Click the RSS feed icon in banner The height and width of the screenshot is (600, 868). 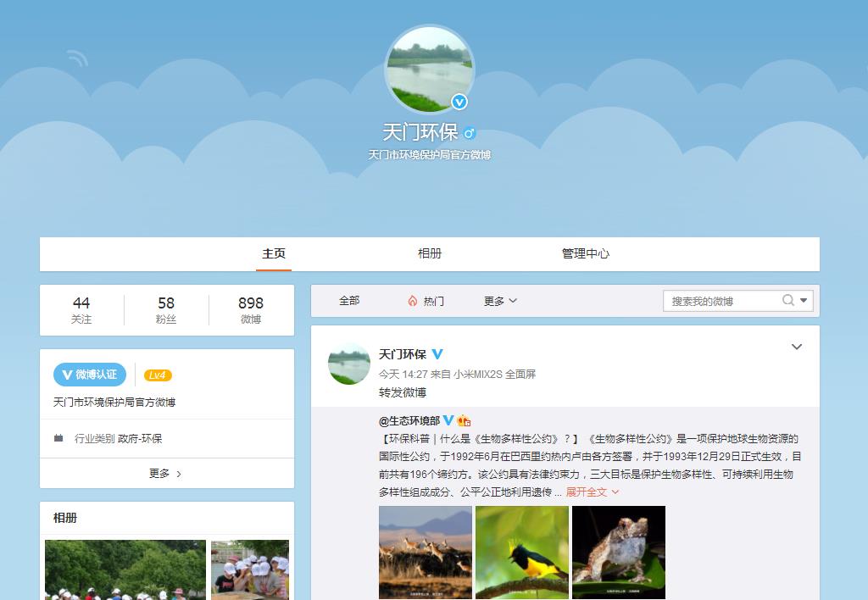point(78,58)
